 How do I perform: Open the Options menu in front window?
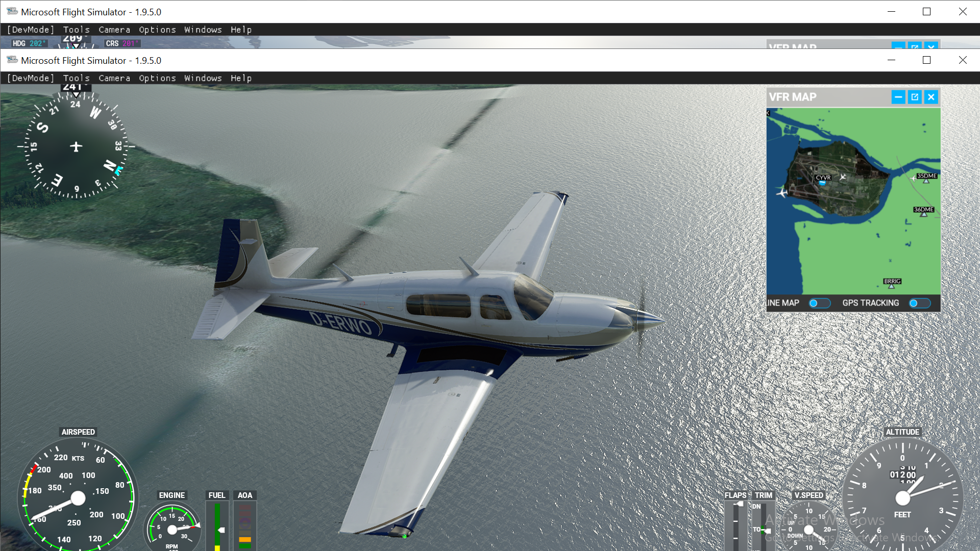coord(157,78)
